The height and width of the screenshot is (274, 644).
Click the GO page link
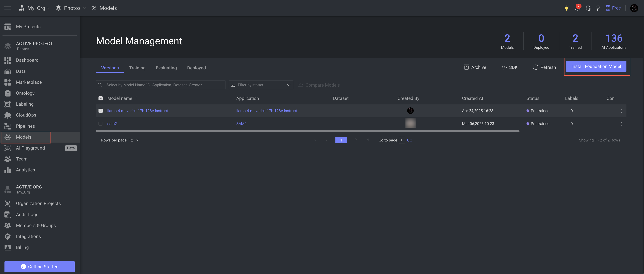pyautogui.click(x=410, y=140)
